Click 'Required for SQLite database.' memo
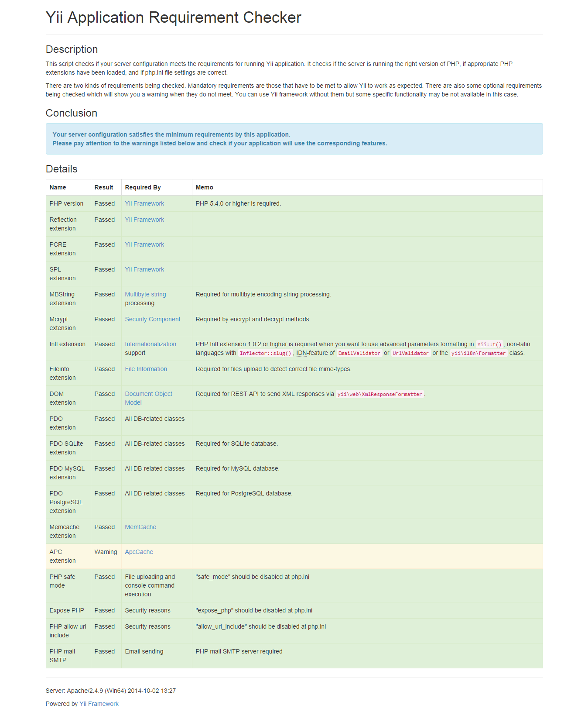This screenshot has width=588, height=712. coord(237,444)
